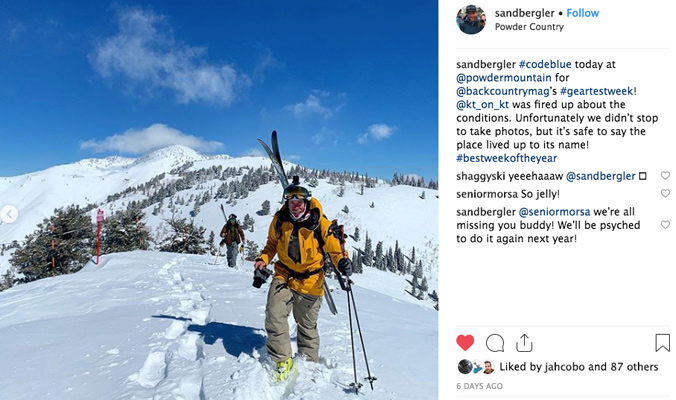The image size is (676, 400).
Task: Visit the @backcountrymag profile mention
Action: 503,91
